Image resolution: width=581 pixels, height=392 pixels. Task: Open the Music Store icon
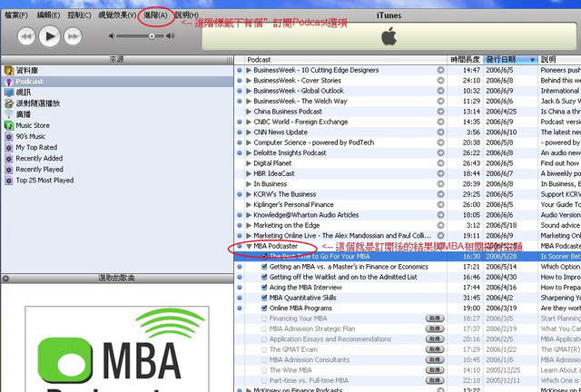coord(9,125)
